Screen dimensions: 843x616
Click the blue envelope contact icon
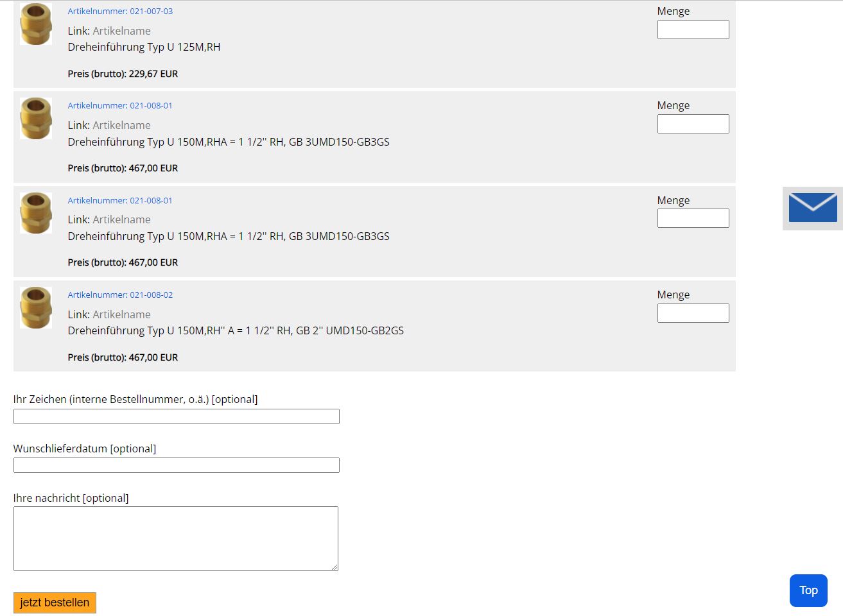812,208
